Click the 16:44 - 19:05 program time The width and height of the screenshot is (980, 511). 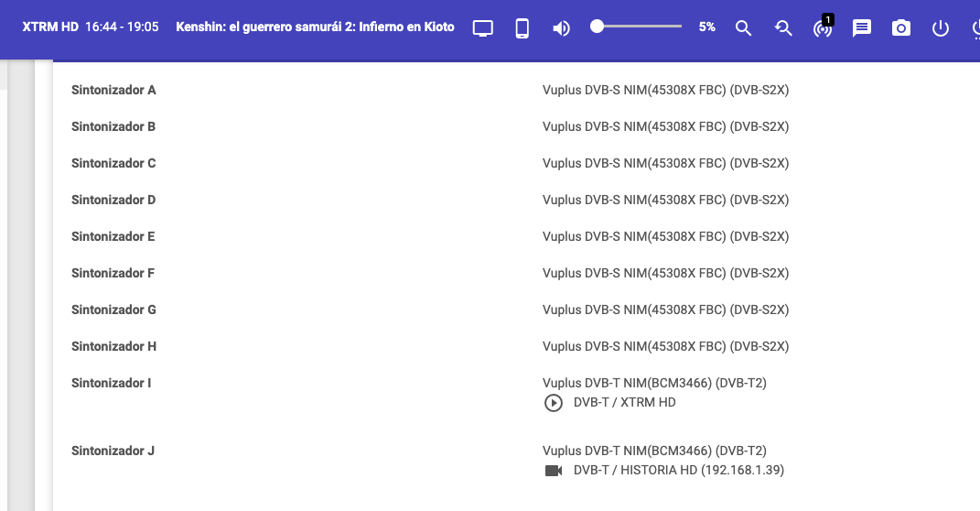[122, 27]
